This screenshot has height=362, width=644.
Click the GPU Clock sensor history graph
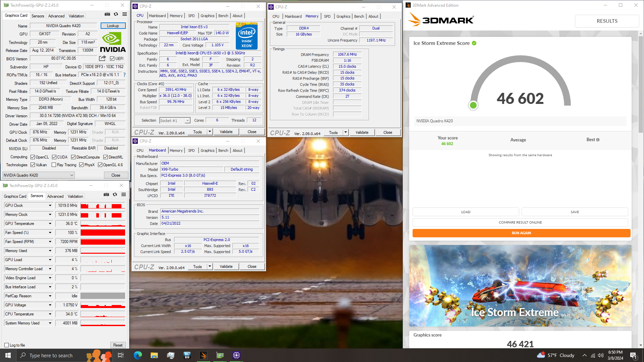tap(103, 205)
